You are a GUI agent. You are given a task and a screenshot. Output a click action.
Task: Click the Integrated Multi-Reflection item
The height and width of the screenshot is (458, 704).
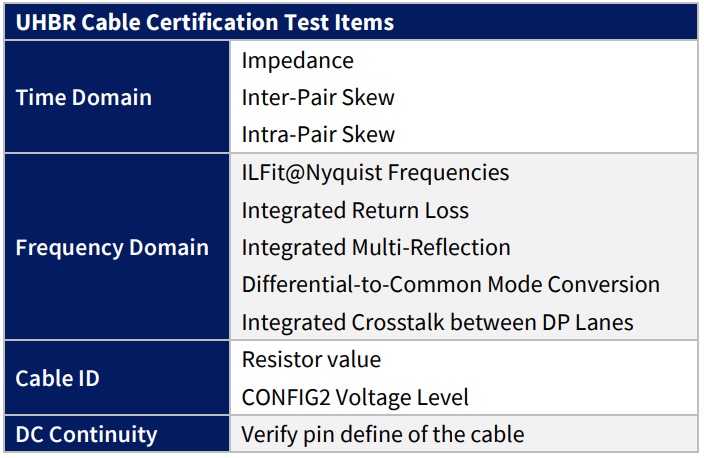point(376,247)
